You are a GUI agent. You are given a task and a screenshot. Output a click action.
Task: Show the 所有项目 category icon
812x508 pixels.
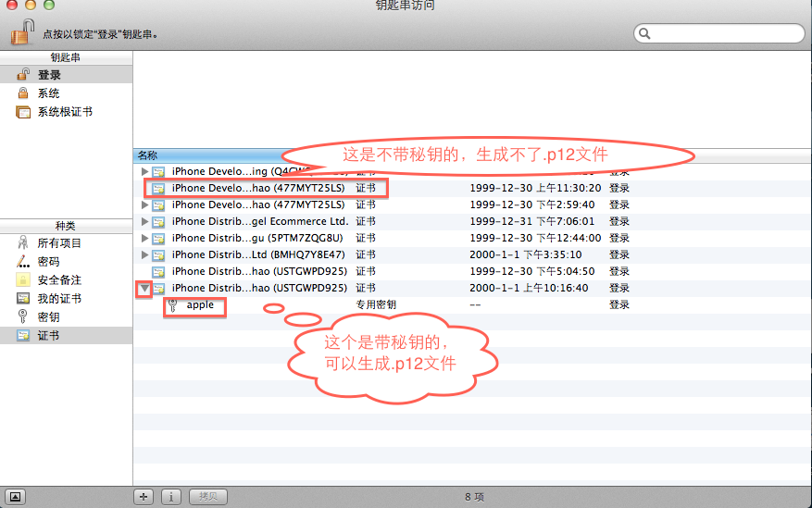pyautogui.click(x=23, y=242)
